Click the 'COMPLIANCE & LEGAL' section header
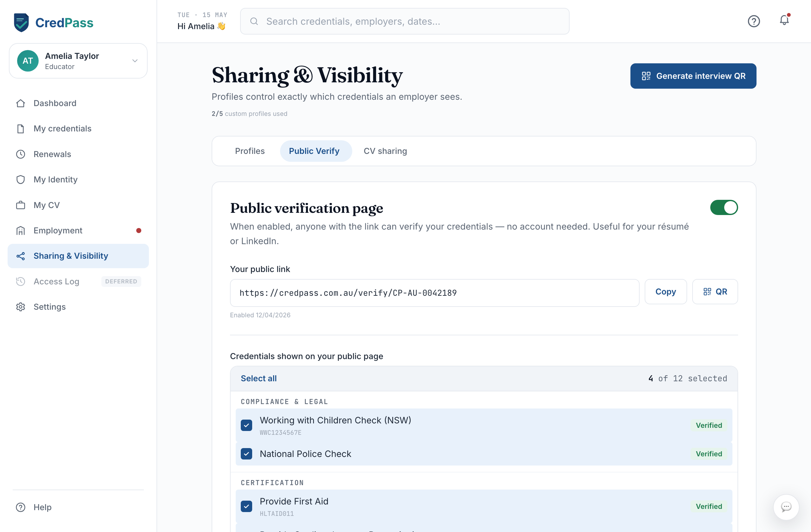Screen dimensions: 811x532 284,402
